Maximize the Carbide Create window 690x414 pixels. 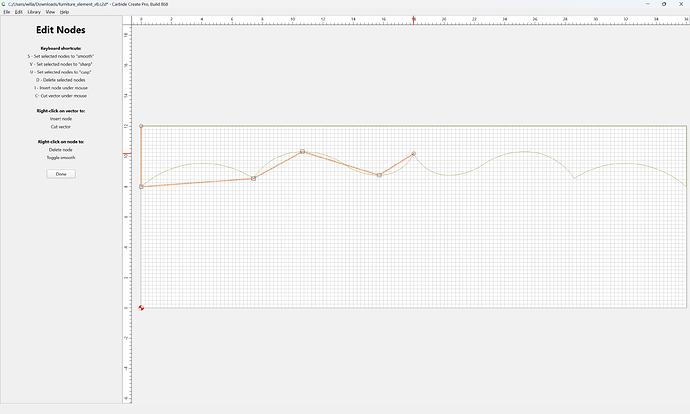[x=664, y=4]
